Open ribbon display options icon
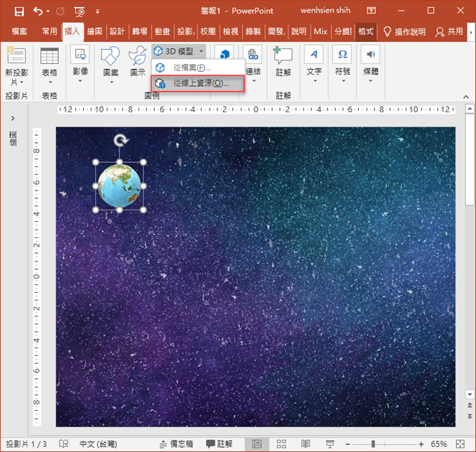This screenshot has width=476, height=452. coord(371,11)
